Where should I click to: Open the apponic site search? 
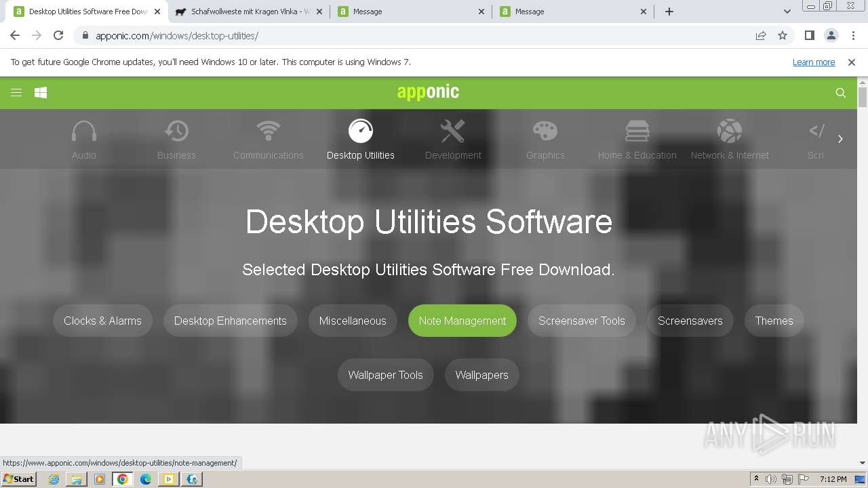tap(841, 93)
